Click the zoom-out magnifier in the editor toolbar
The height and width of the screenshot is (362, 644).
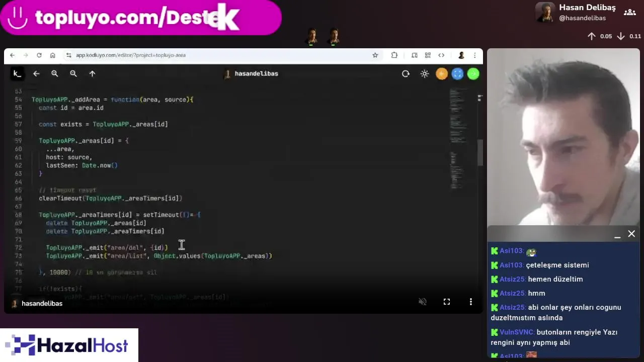[x=73, y=74]
